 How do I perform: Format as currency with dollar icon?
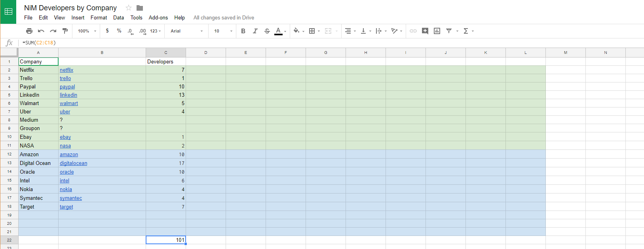tap(107, 31)
